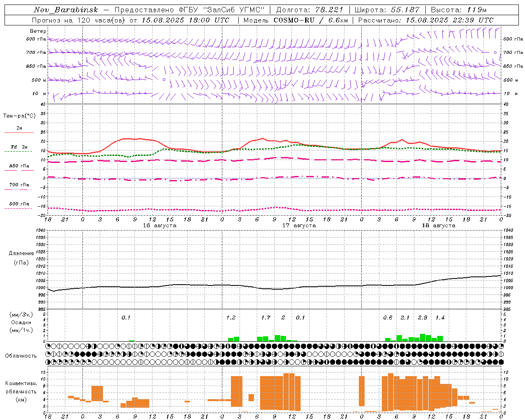Click the Конвективн. panel label
This screenshot has height=420, width=525.
[21, 383]
